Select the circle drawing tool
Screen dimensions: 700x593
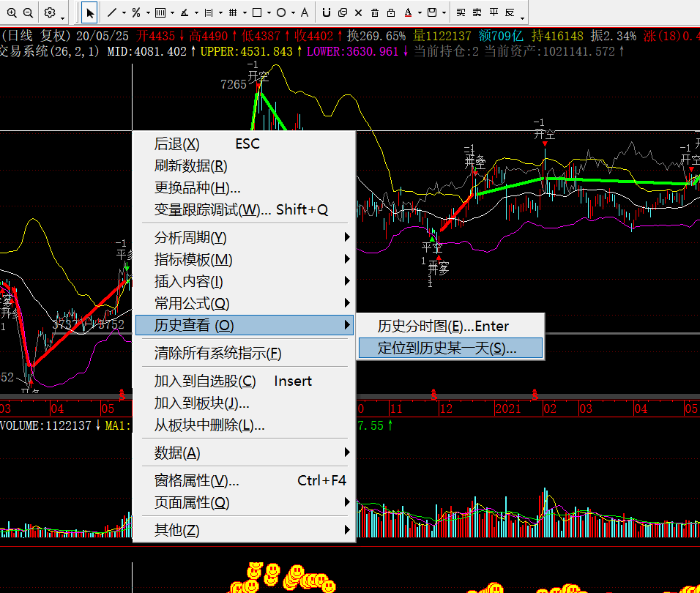click(280, 12)
